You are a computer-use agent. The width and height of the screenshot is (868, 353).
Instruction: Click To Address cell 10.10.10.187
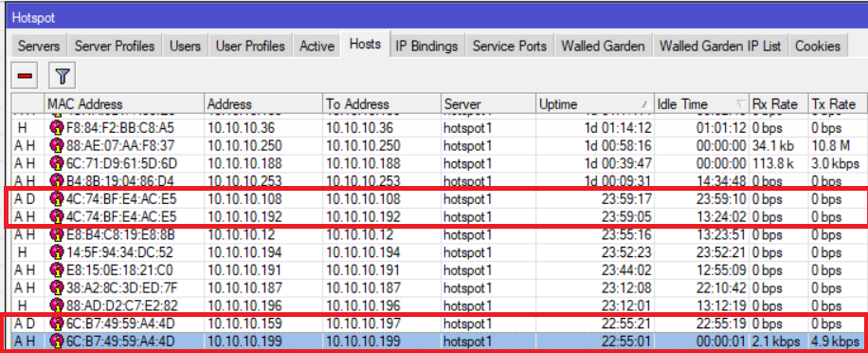(363, 288)
